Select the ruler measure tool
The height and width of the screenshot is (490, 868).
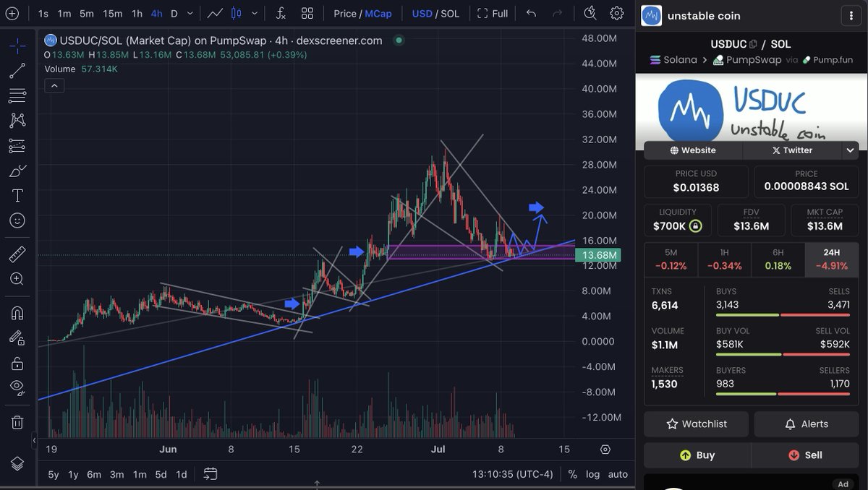(x=17, y=254)
